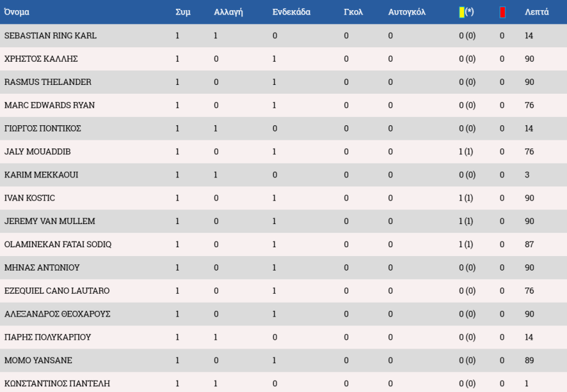Click the yellow card icon in header
Viewport: 567px width, 392px height.
click(462, 13)
